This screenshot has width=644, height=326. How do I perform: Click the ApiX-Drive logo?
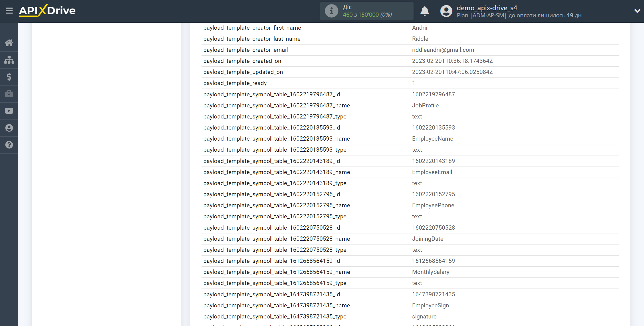(x=47, y=11)
